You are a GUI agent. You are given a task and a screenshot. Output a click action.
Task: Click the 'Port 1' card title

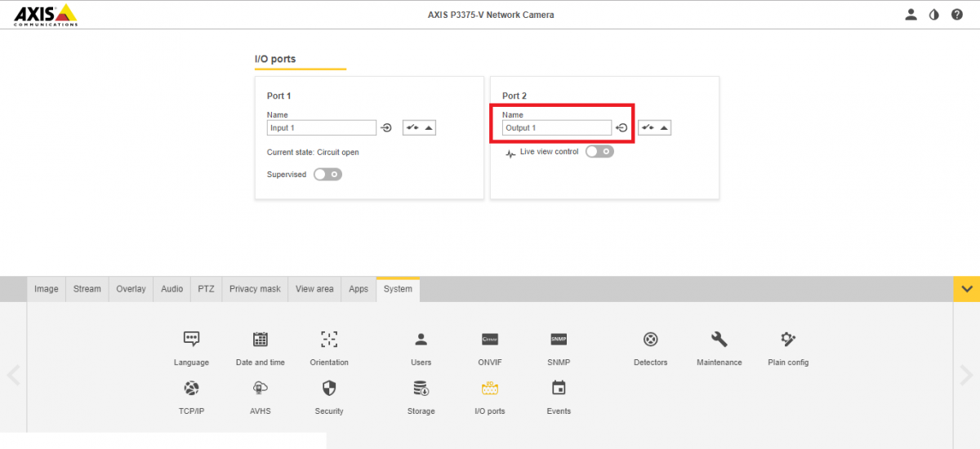279,96
